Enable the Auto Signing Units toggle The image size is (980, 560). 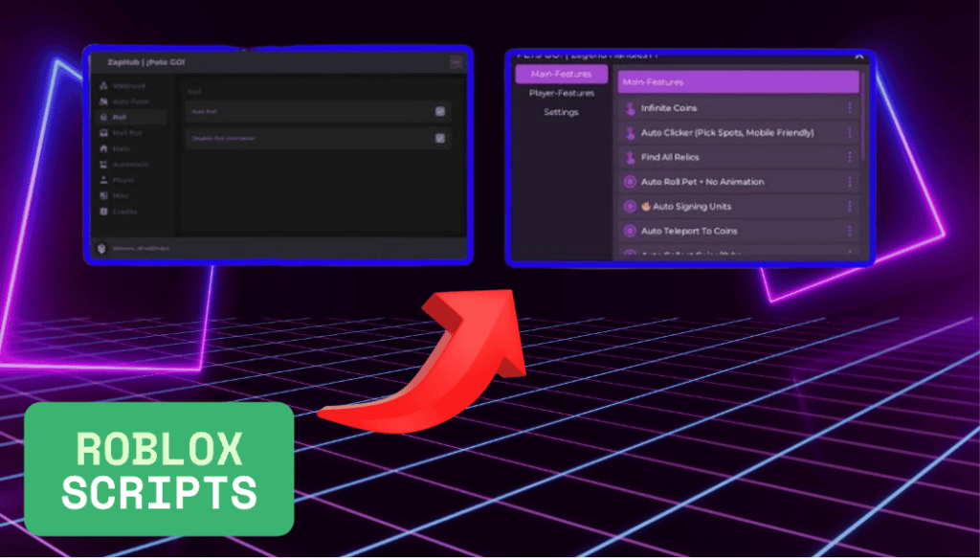tap(739, 206)
